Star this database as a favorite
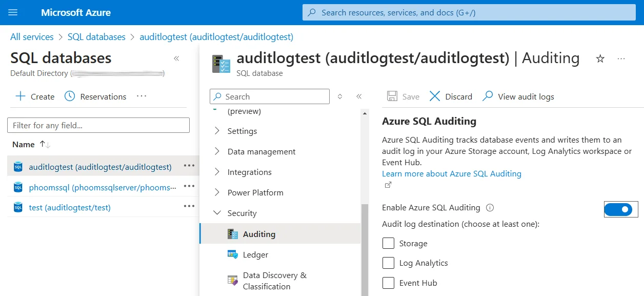The width and height of the screenshot is (644, 296). coord(599,58)
